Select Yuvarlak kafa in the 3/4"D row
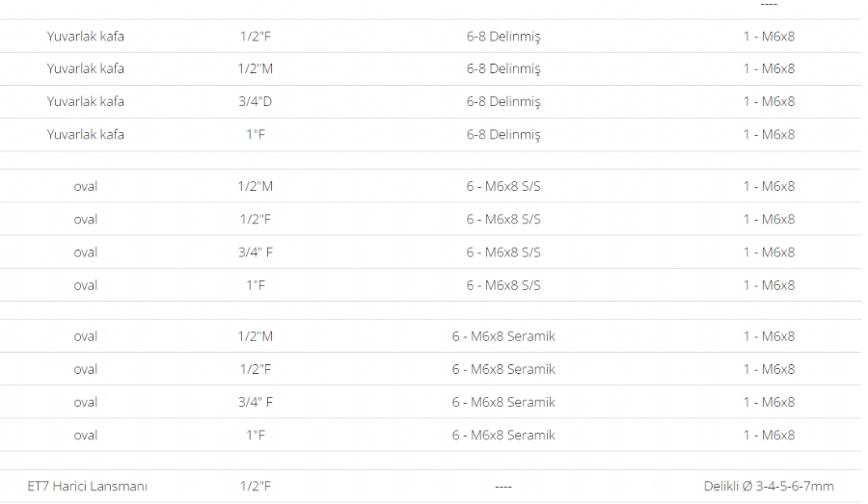 [x=85, y=101]
